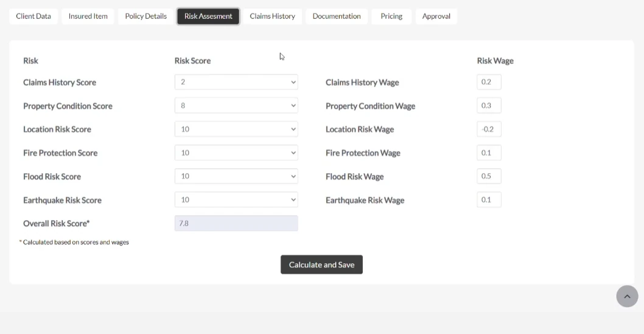Open the Documentation tab

tap(337, 16)
